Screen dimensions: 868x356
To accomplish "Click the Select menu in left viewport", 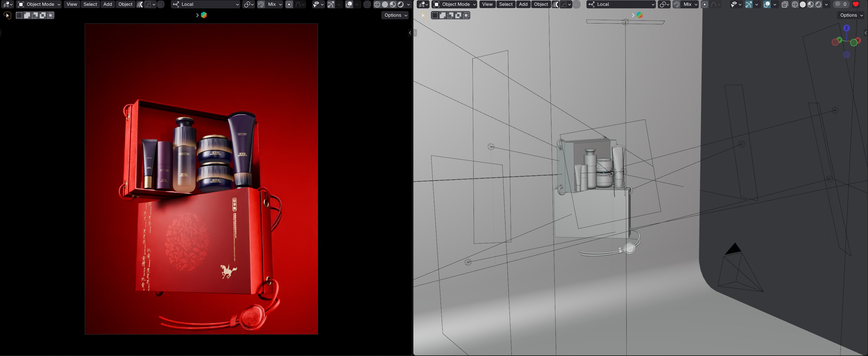I will 90,4.
